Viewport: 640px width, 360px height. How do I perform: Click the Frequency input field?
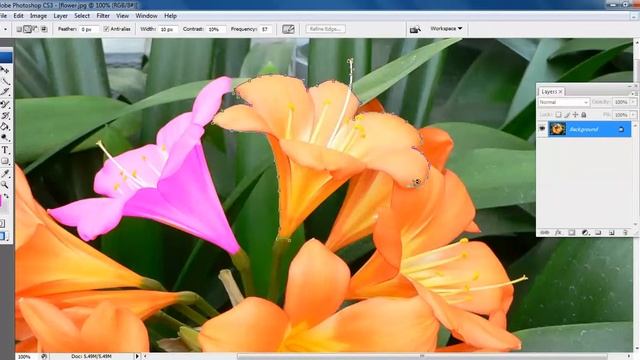click(265, 29)
